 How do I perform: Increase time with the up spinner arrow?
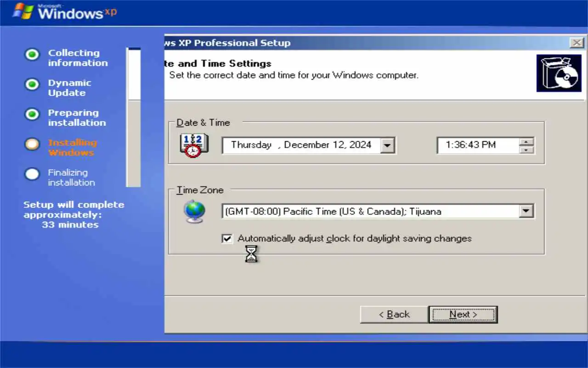tap(526, 141)
